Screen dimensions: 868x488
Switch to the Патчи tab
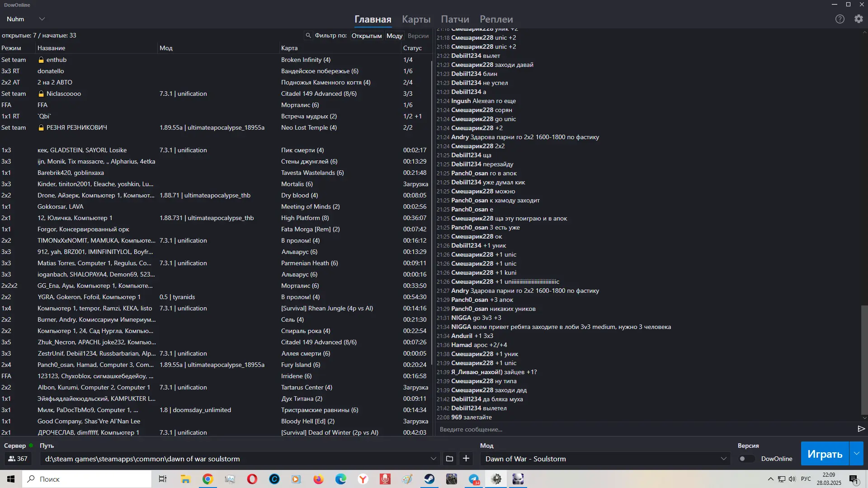[x=455, y=19]
